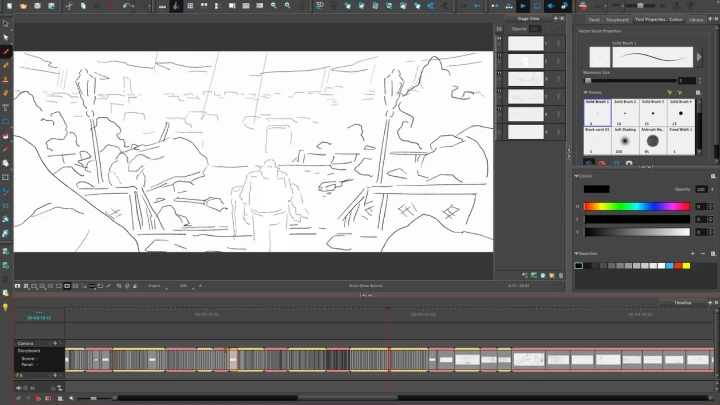This screenshot has width=720, height=405.
Task: Select the Brush tool in left toolbar
Action: coord(6,51)
